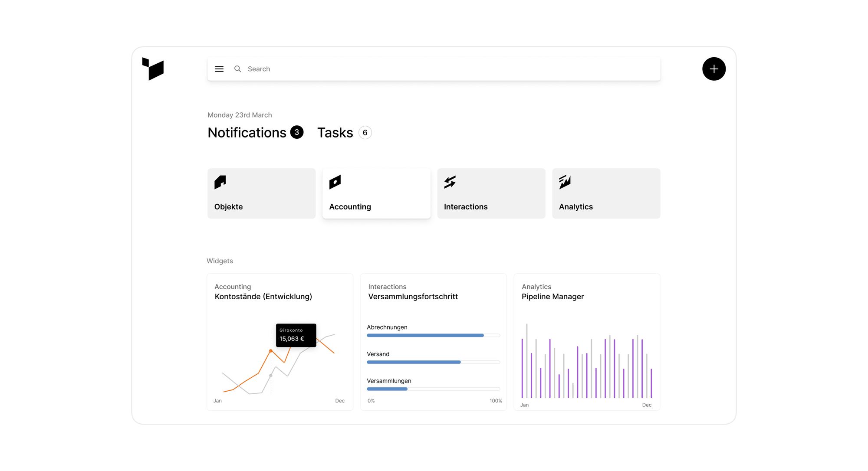Click the Girokonto tooltip showing 15,063 €
The width and height of the screenshot is (868, 471).
(x=296, y=335)
